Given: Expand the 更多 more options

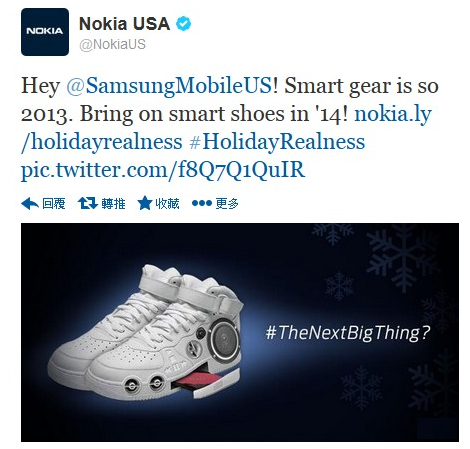Looking at the screenshot, I should 227,203.
